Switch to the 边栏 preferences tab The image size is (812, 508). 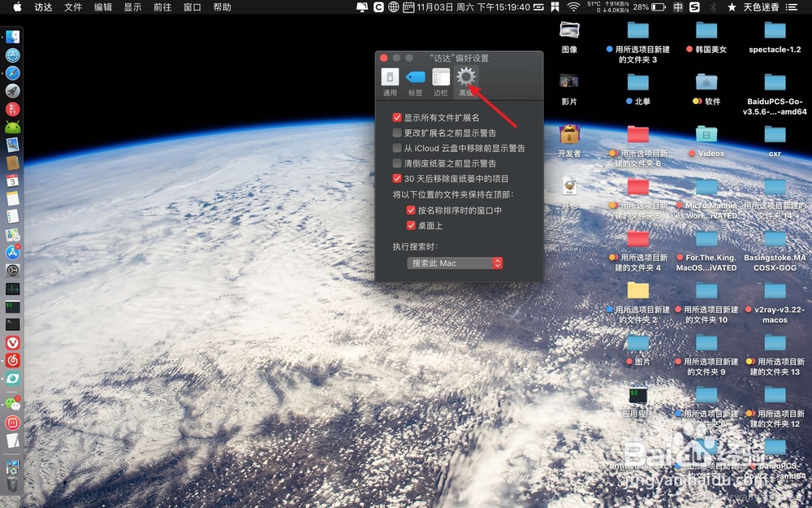(440, 77)
